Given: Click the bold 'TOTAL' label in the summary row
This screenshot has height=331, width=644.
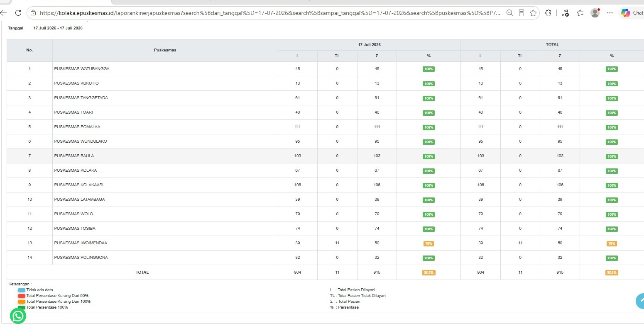Looking at the screenshot, I should 142,273.
